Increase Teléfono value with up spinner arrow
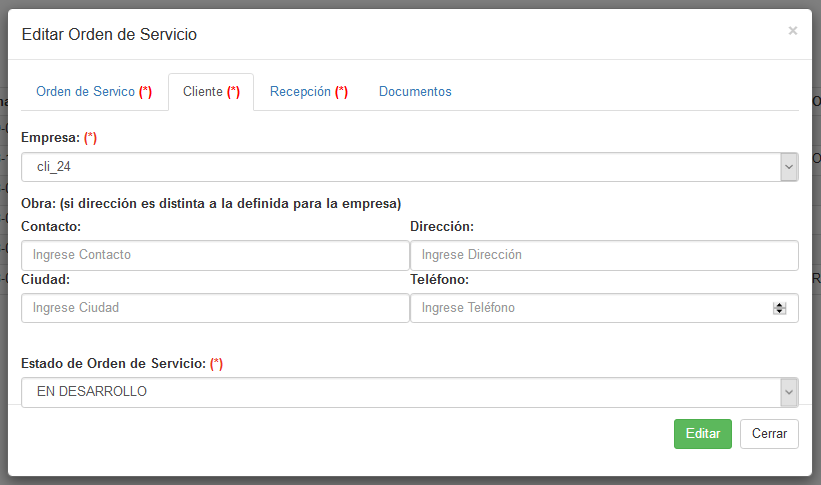 (779, 305)
